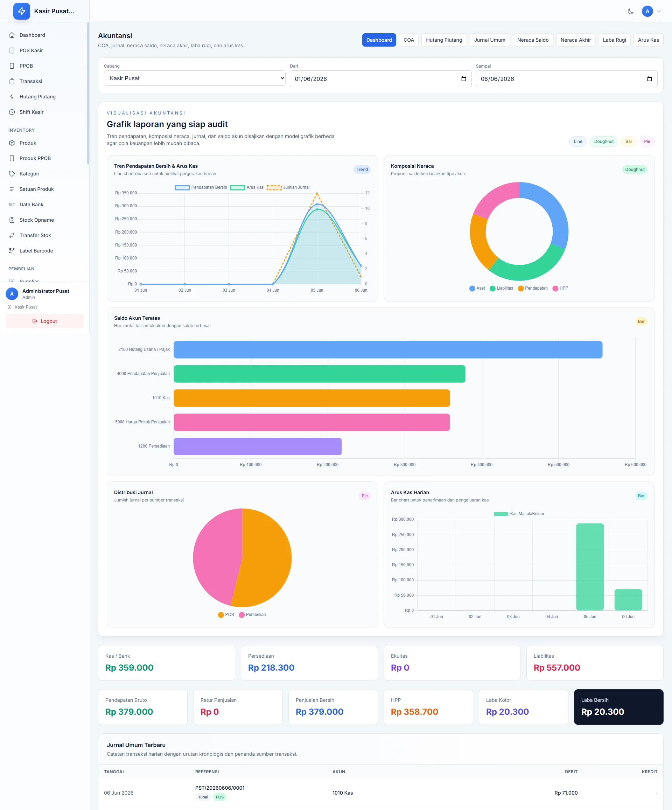This screenshot has height=810, width=672.
Task: Open Shift Kasir clock icon
Action: point(12,112)
